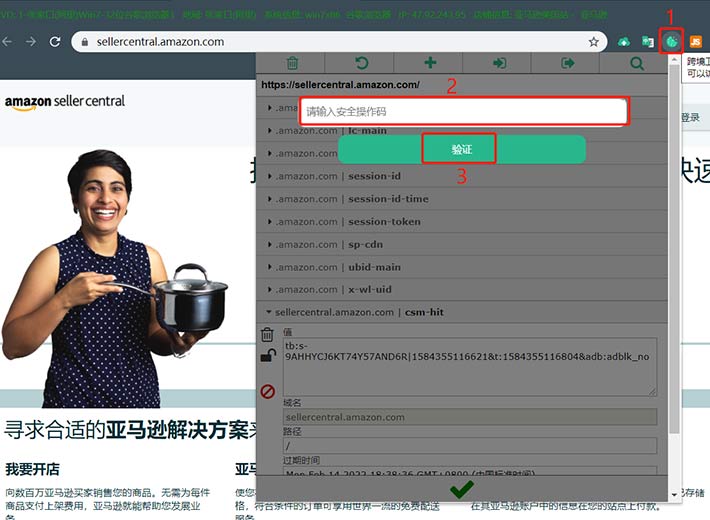Screen dimensions: 710x520
Task: Expand the session-id cookie row
Action: click(462, 176)
